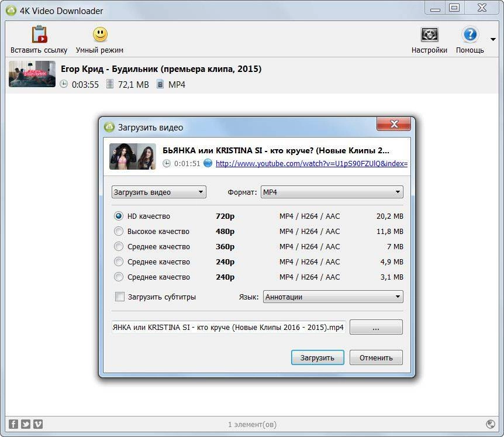Open the YouTube watch URL link
504x437 pixels.
tap(312, 163)
